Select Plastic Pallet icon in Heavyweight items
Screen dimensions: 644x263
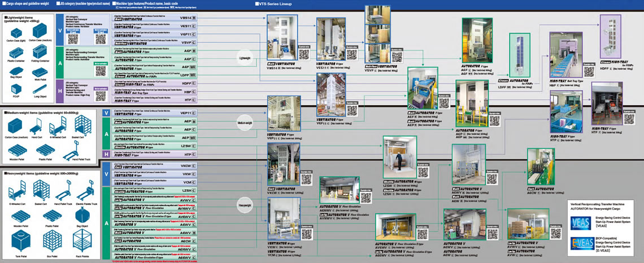click(53, 216)
